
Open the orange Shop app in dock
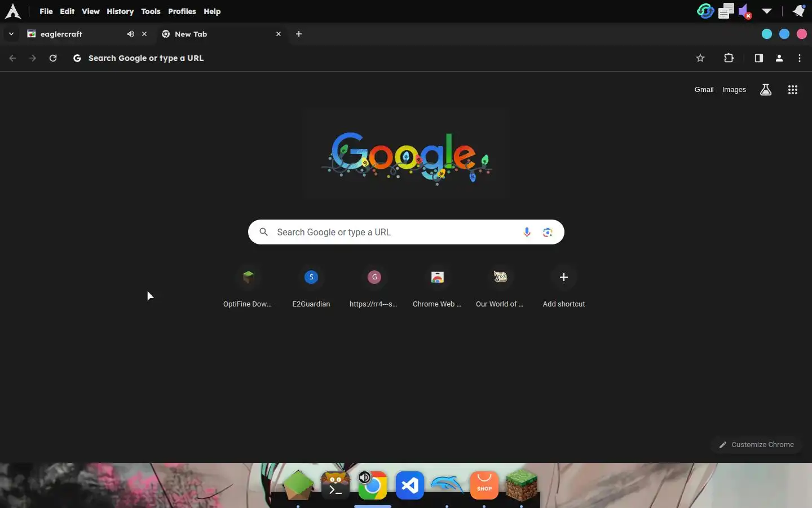point(484,485)
